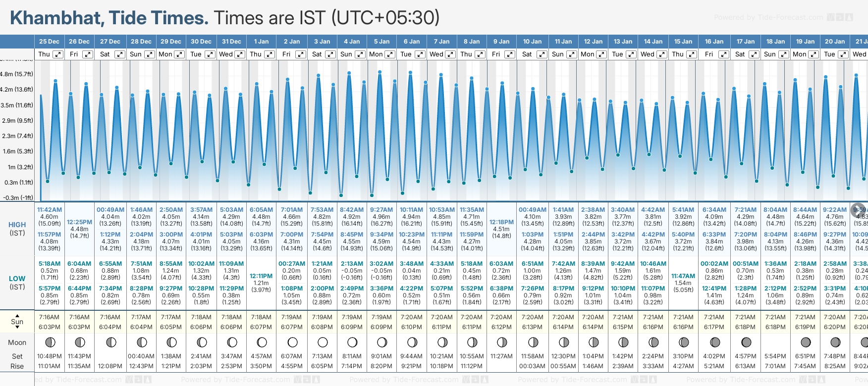The width and height of the screenshot is (868, 386).
Task: Open expanded view for Wed 31 Dec
Action: tap(239, 54)
